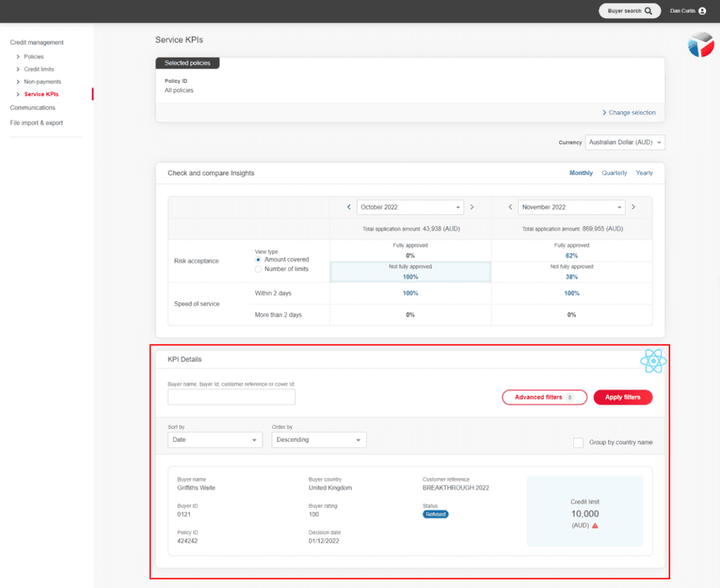
Task: Switch to the Quarterly insights view
Action: [614, 172]
